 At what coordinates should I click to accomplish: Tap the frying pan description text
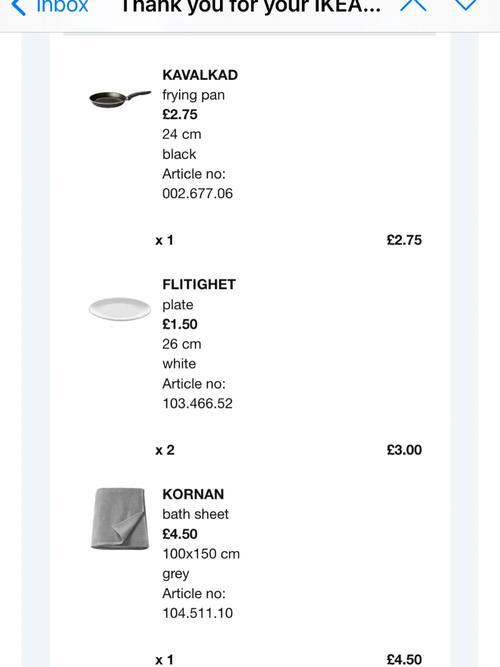(193, 95)
